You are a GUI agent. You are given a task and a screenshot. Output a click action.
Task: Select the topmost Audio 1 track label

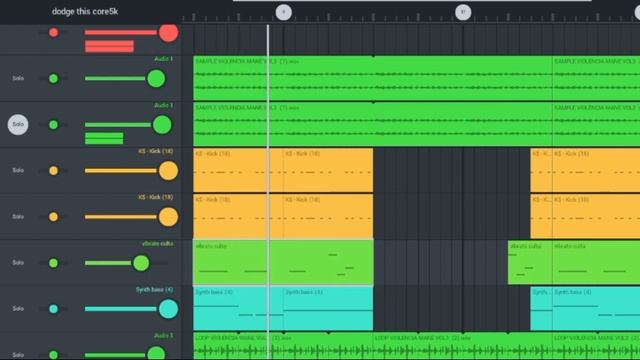pyautogui.click(x=164, y=59)
